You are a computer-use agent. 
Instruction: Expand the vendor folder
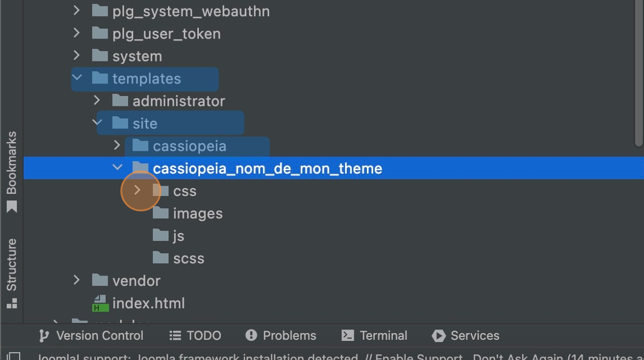click(x=77, y=280)
